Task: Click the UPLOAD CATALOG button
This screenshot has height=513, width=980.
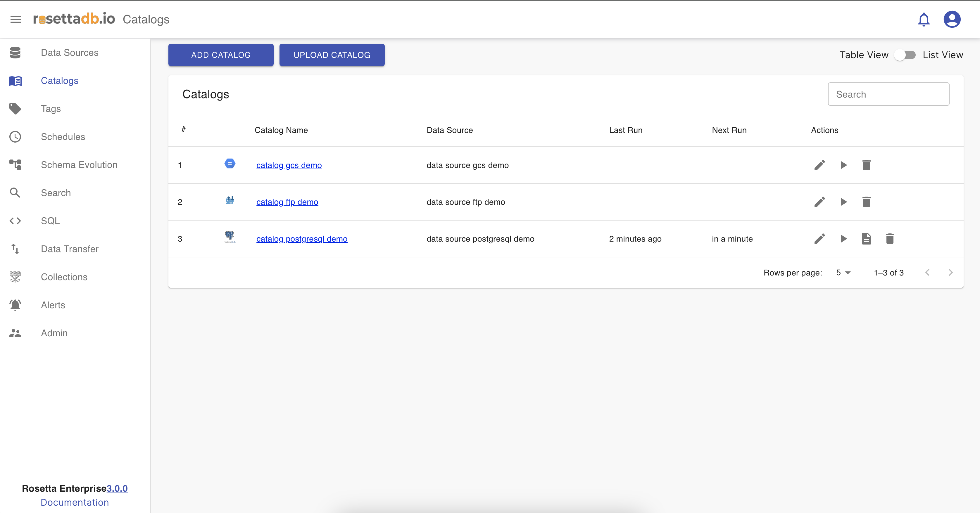Action: pyautogui.click(x=332, y=55)
